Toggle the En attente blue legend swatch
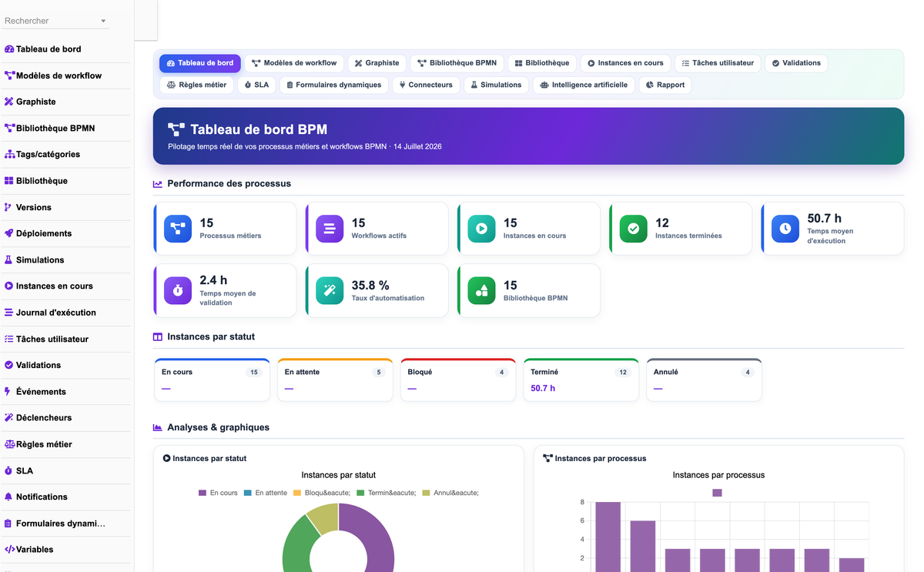This screenshot has width=924, height=572. (x=248, y=493)
